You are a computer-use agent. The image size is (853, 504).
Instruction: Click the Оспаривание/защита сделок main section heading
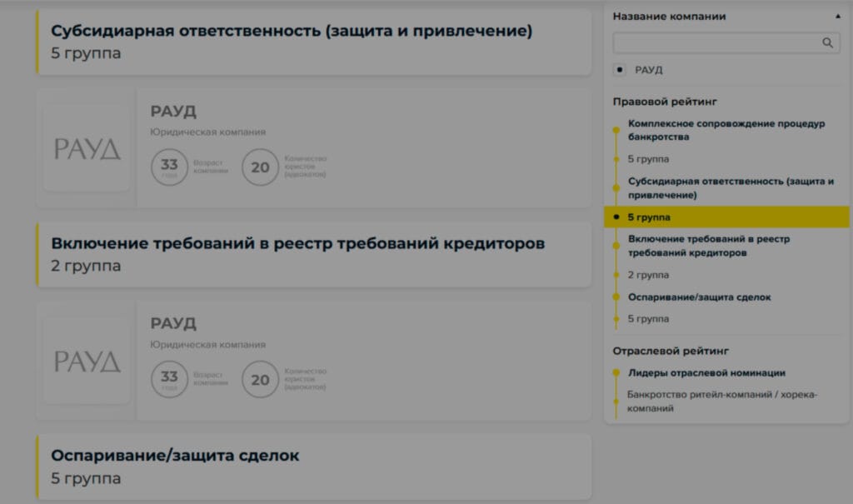[x=175, y=456]
